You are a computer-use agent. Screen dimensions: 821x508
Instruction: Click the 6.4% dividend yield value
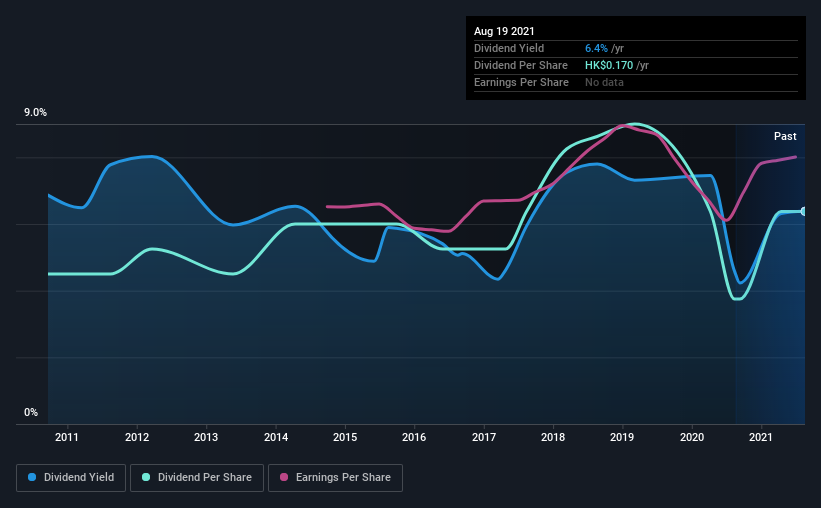[596, 48]
